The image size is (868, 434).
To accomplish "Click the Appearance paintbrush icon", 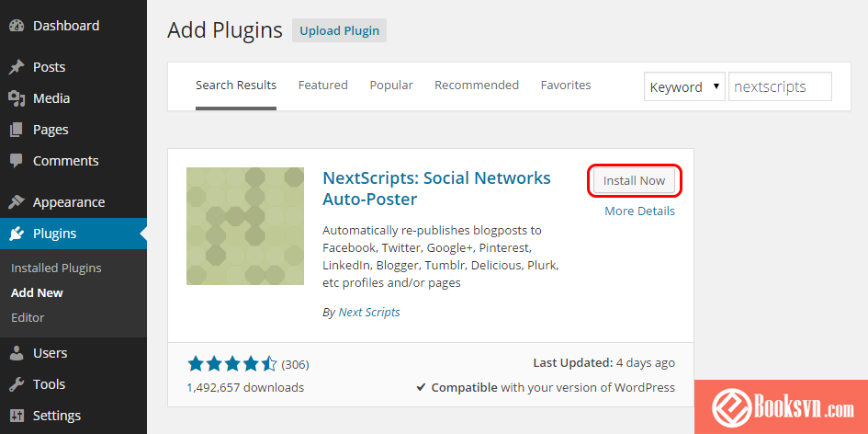I will point(17,202).
